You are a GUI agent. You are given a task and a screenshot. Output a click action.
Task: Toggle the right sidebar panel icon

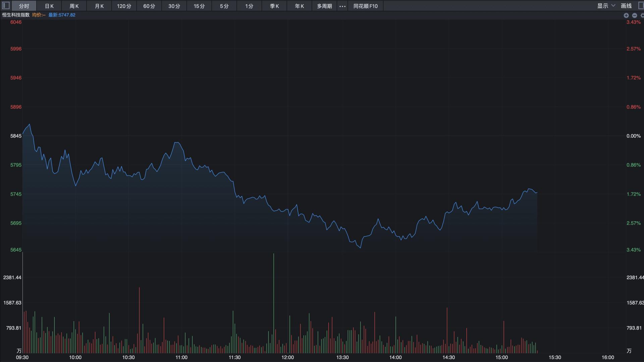point(641,6)
